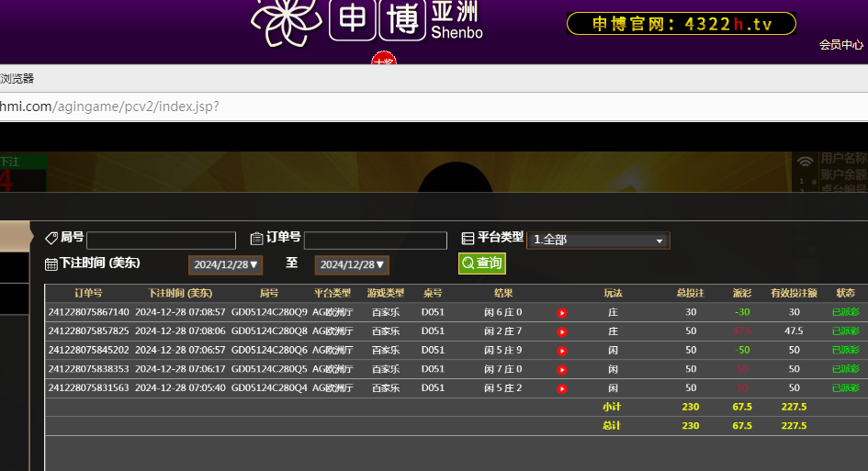Screen dimensions: 868x471
Task: Click the red prize badge under logo
Action: [383, 61]
